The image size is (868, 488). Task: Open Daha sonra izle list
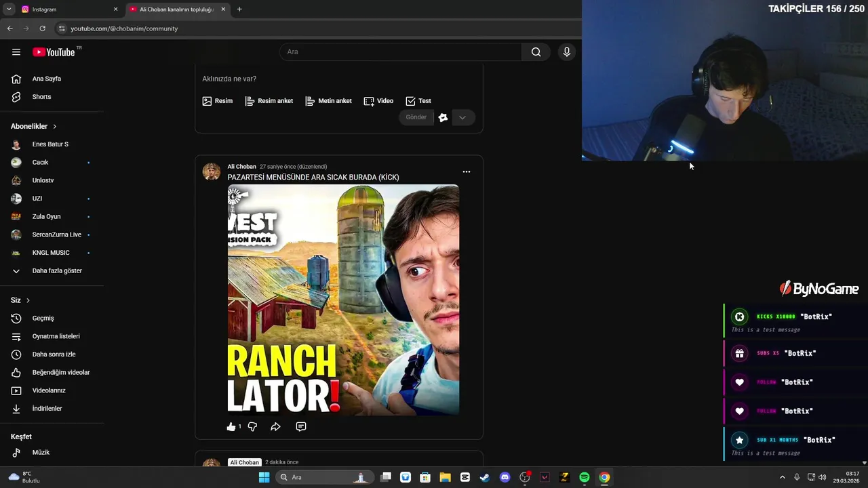[x=53, y=354]
